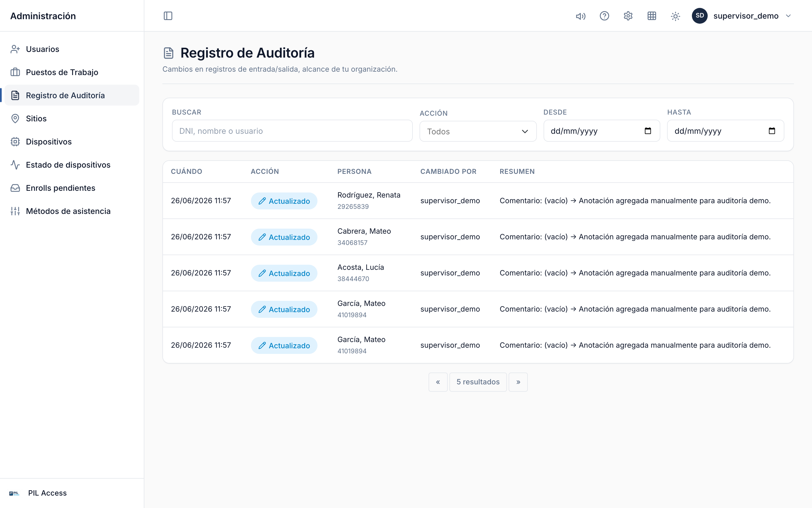
Task: Go to next page with » button
Action: (518, 382)
